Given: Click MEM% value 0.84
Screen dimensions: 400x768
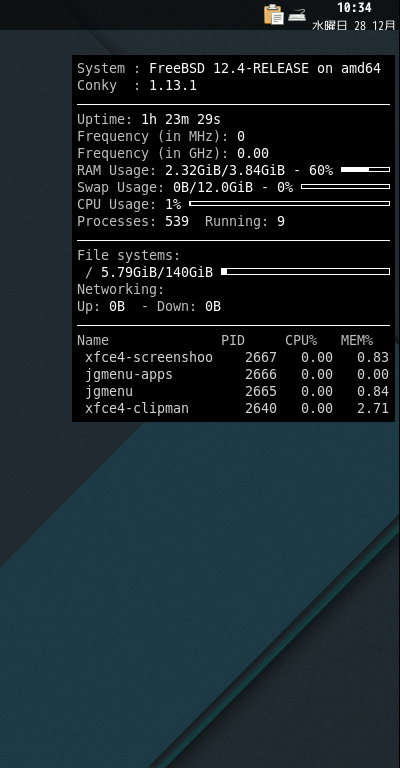Looking at the screenshot, I should tap(373, 392).
